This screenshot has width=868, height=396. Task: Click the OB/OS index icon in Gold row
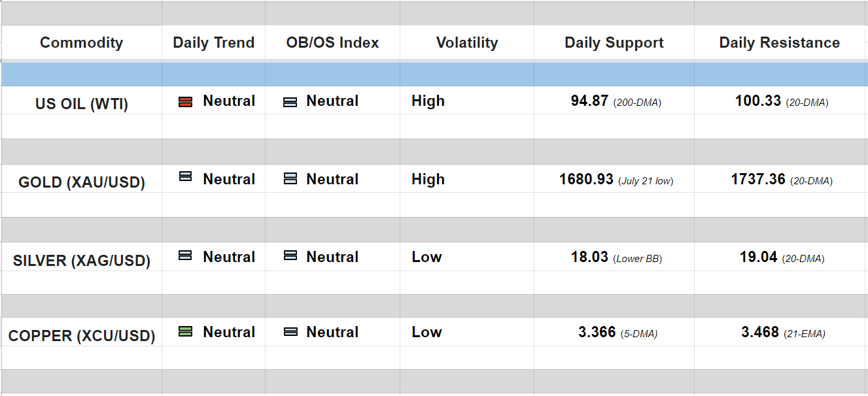290,178
